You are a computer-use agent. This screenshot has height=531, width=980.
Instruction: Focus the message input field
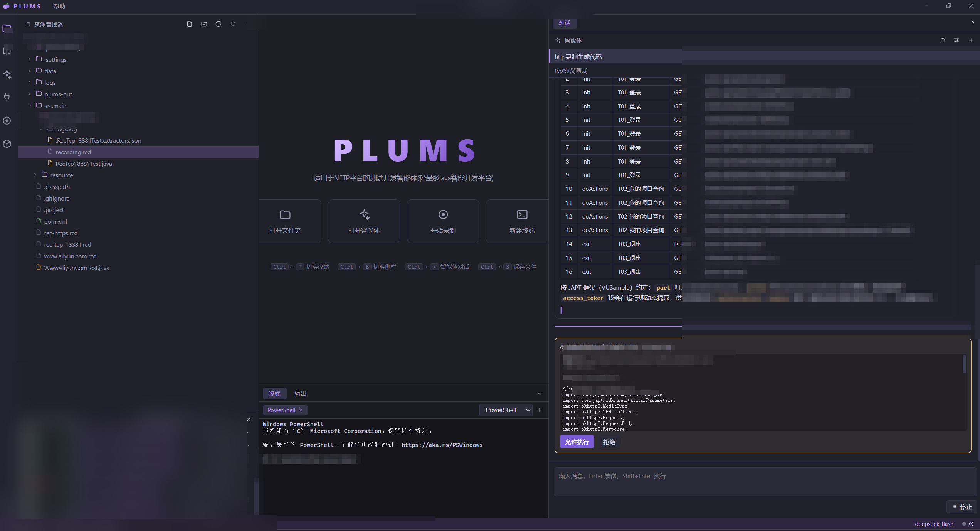click(765, 482)
